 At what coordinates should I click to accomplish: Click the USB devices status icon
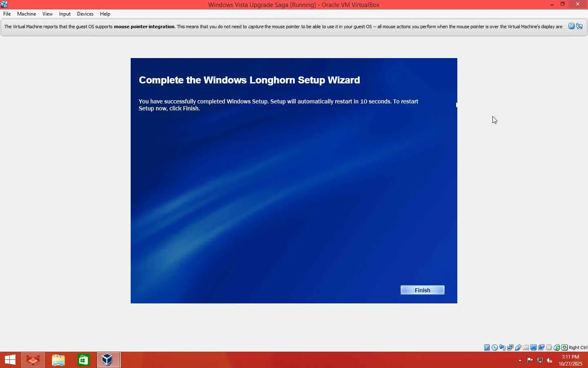[518, 348]
